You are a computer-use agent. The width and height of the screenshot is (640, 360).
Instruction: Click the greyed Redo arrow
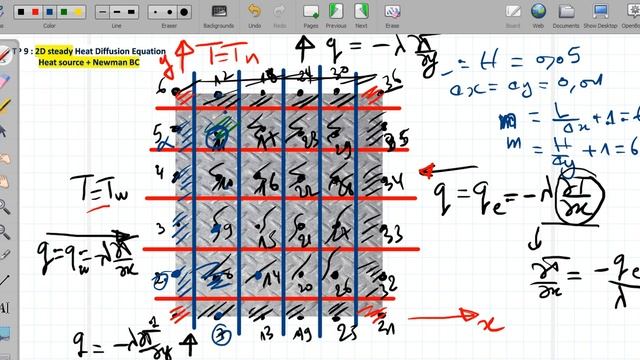click(280, 16)
